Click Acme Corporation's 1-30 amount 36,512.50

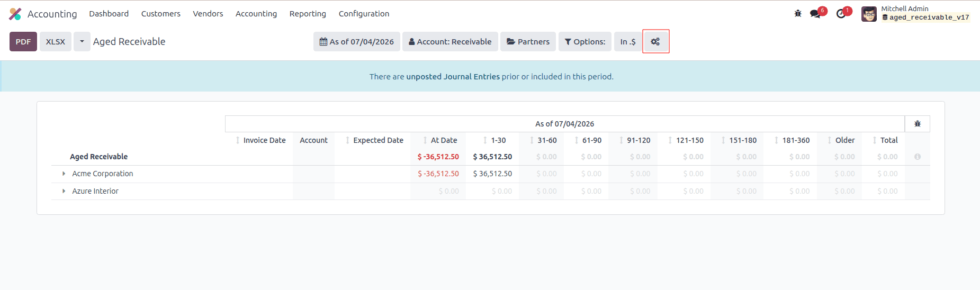[x=492, y=174]
